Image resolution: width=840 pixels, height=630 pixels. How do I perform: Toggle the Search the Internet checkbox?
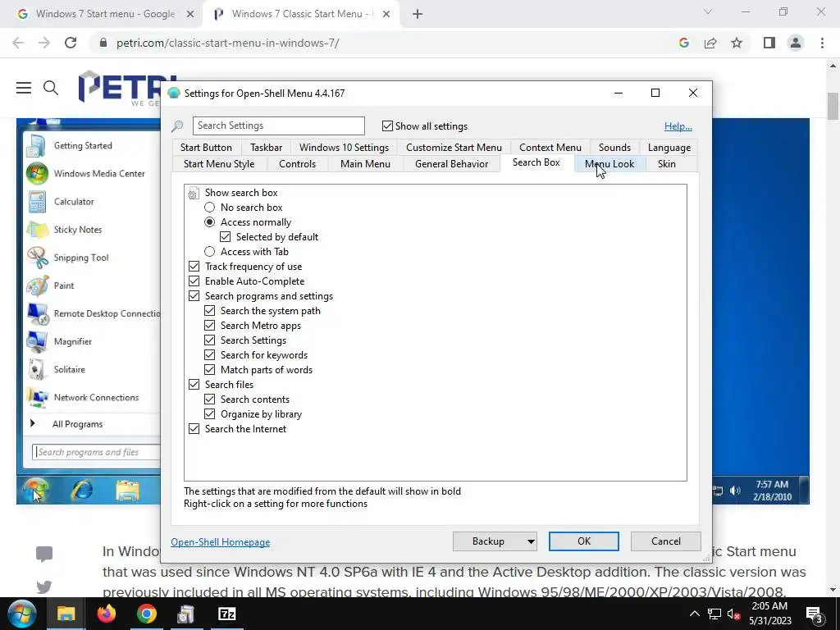point(194,429)
